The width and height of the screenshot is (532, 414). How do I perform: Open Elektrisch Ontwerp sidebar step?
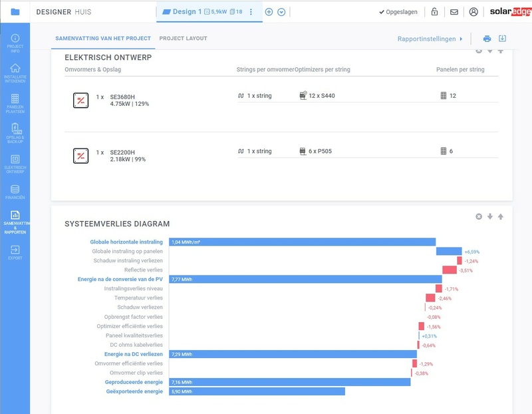[15, 164]
